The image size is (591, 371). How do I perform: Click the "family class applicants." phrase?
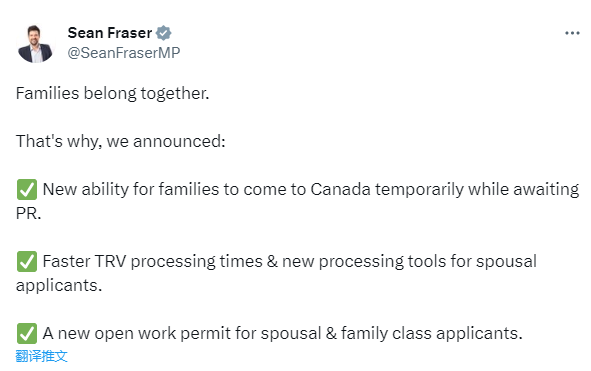(x=432, y=333)
